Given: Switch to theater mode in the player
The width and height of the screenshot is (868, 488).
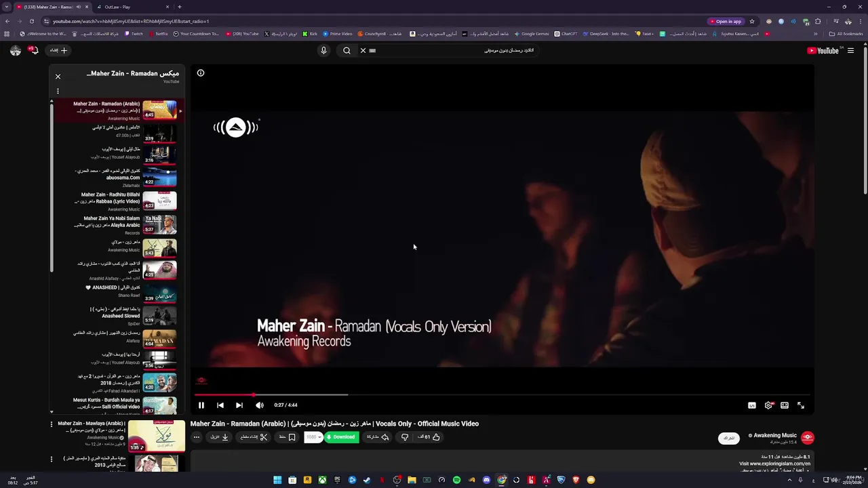Looking at the screenshot, I should (x=785, y=405).
